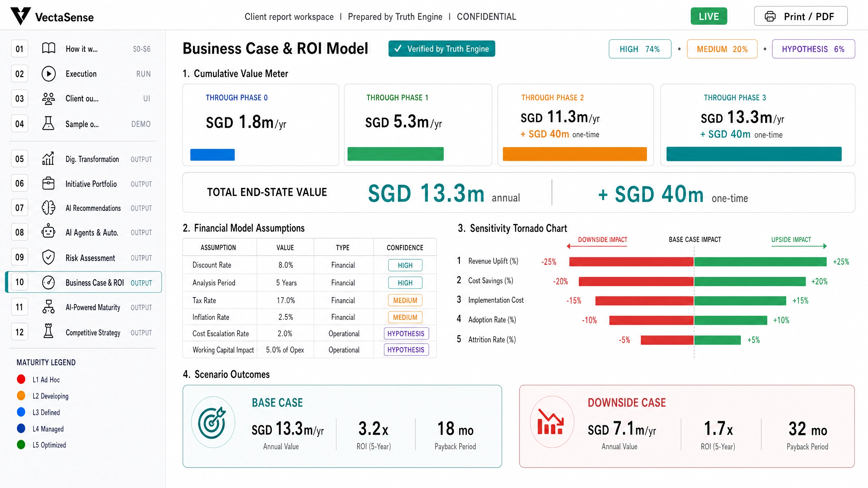The height and width of the screenshot is (488, 868).
Task: Click the 'SGD 7.1m/yr' downside annual value
Action: (x=622, y=429)
